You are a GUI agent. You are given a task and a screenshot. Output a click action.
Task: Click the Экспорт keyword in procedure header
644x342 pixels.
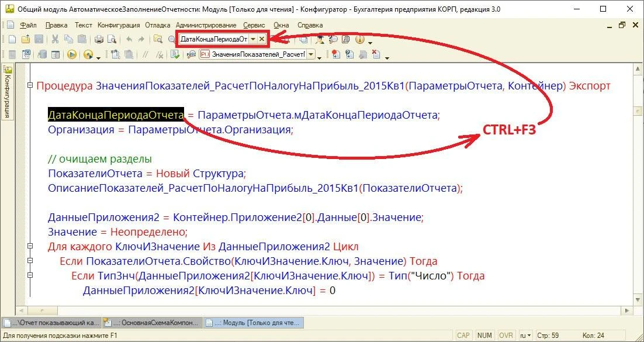(x=590, y=87)
